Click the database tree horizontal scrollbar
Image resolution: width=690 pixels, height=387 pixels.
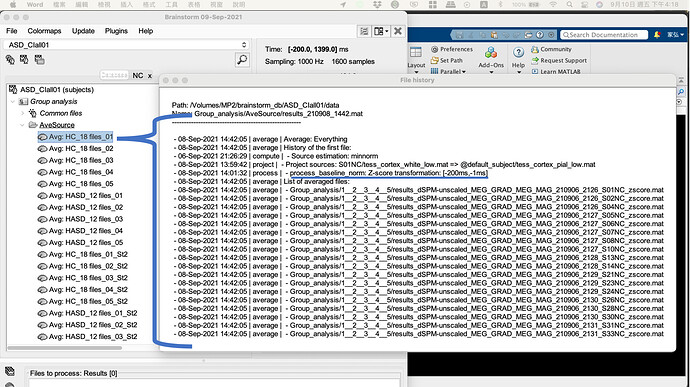point(65,348)
